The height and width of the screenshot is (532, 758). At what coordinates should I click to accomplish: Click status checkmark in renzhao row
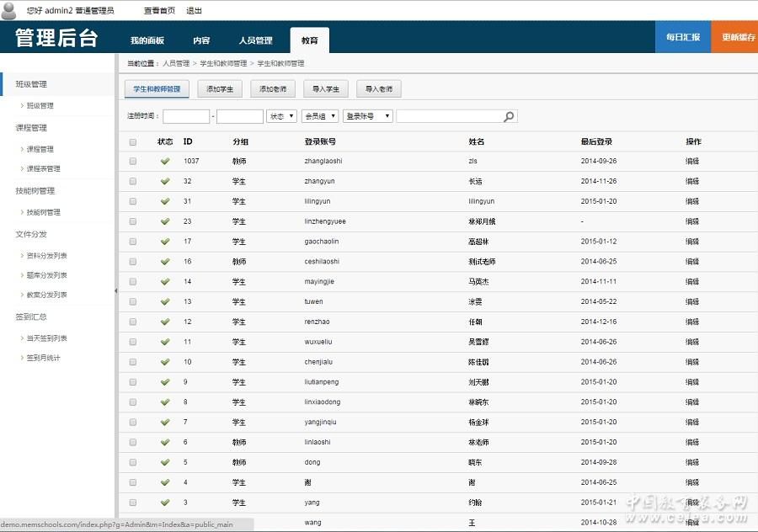click(165, 322)
